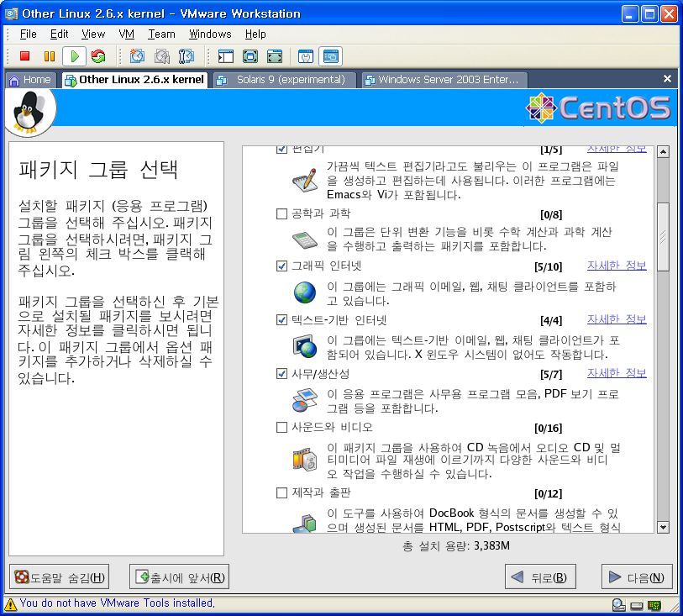Viewport: 683px width, 616px height.
Task: Click the CD-ROM device status icon
Action: point(618,604)
